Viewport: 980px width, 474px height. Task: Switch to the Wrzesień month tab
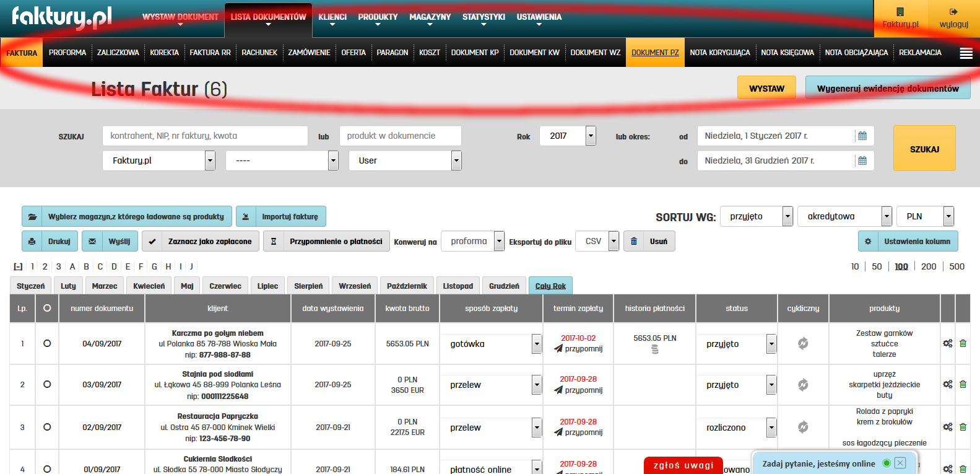click(355, 286)
